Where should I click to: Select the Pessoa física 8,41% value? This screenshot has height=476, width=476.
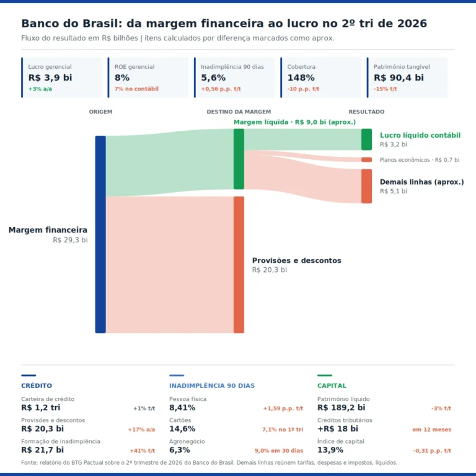coord(182,408)
